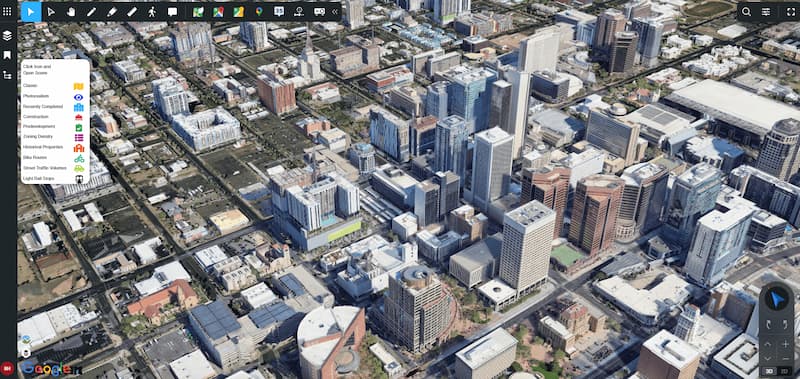This screenshot has height=379, width=800.
Task: Open the yellow-green road map icon
Action: (238, 12)
